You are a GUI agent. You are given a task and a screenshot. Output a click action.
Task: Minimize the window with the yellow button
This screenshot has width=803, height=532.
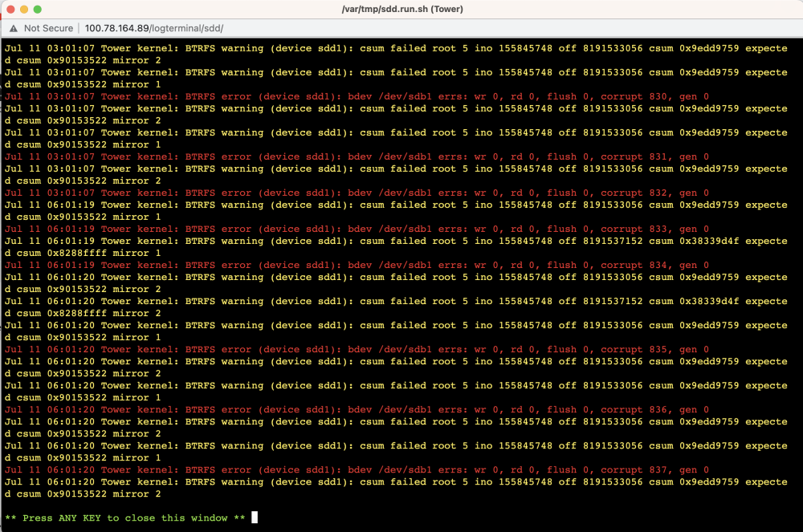click(23, 9)
